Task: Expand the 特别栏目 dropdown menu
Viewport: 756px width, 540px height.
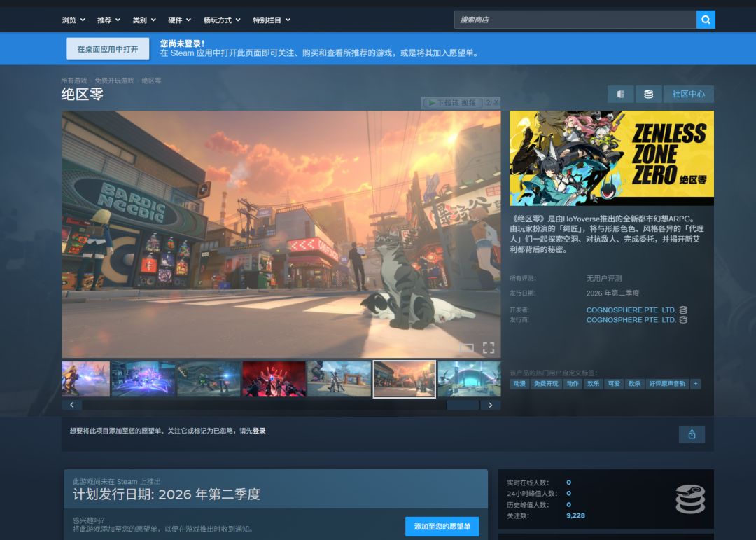Action: point(272,20)
